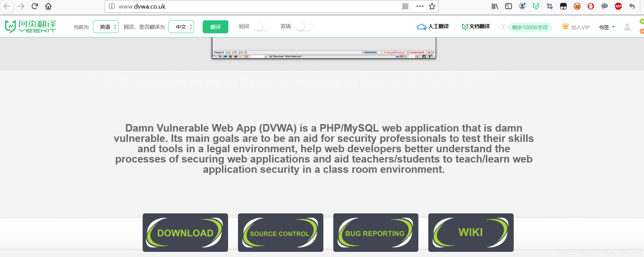Click 加入VIP with crown icon

click(x=576, y=27)
